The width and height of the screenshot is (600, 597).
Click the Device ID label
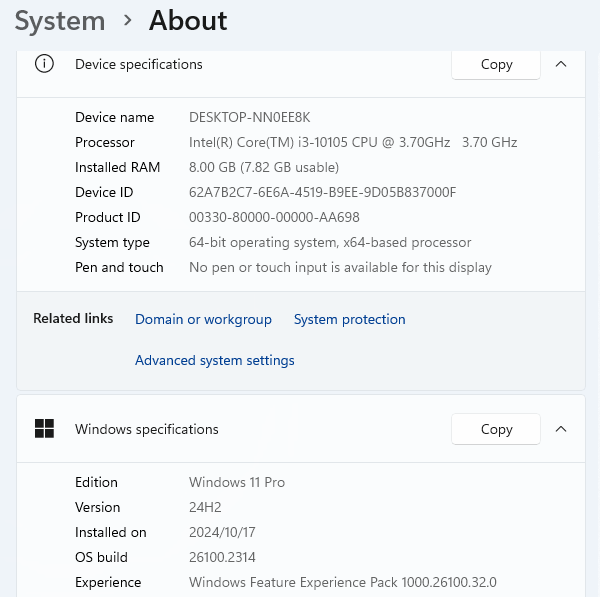click(104, 192)
